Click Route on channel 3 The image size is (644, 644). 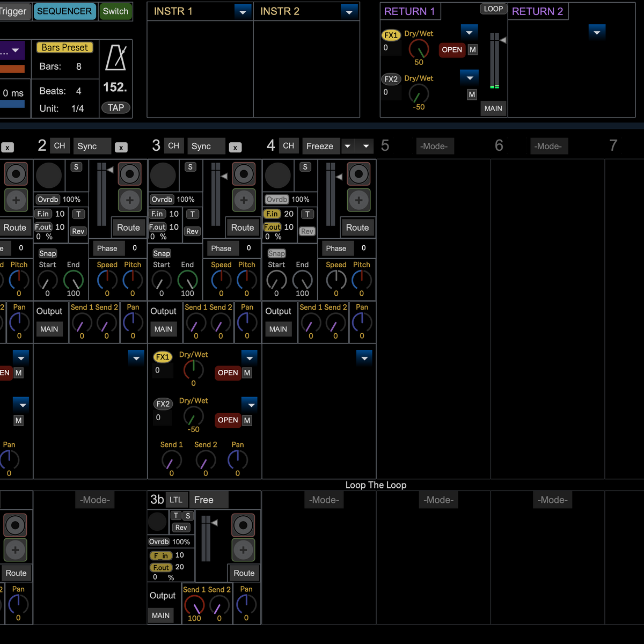tap(243, 228)
